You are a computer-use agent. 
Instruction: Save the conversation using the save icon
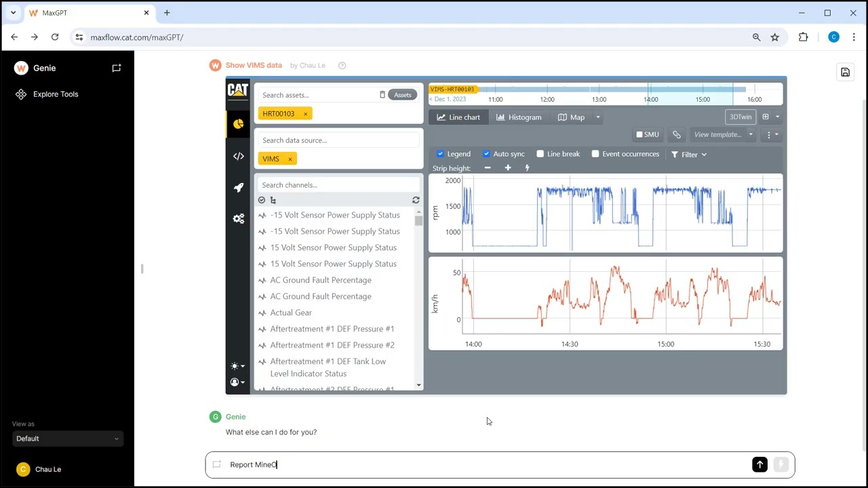coord(845,73)
